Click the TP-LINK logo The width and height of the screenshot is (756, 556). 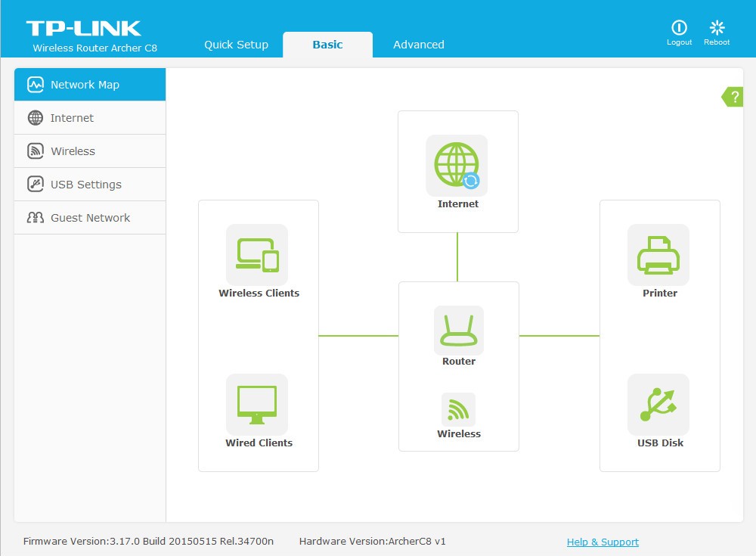(84, 29)
